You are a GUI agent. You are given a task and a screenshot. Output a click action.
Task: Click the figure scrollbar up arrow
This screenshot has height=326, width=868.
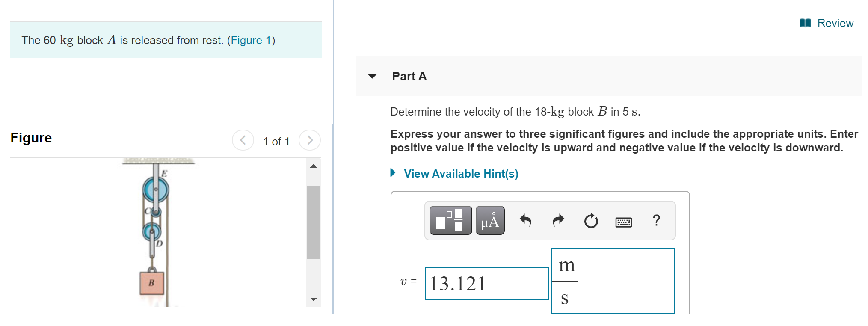(314, 166)
